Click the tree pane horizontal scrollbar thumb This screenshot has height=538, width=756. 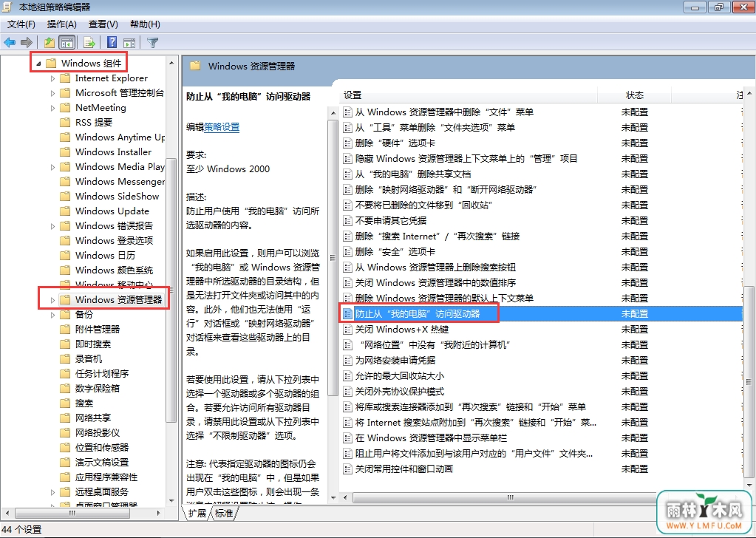(x=72, y=513)
